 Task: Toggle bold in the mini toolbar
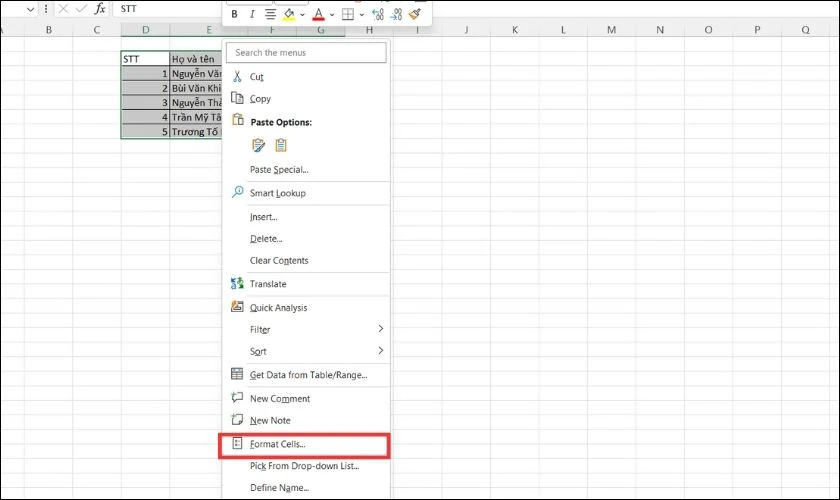pyautogui.click(x=234, y=14)
